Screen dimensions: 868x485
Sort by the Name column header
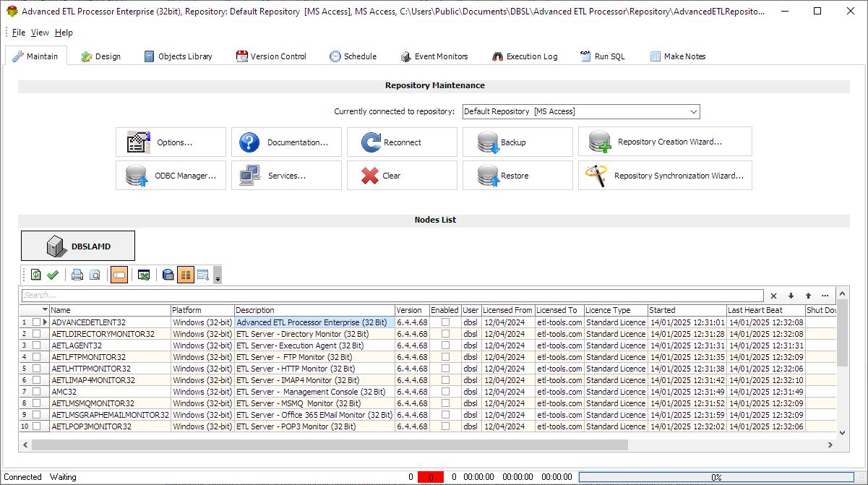pos(110,310)
